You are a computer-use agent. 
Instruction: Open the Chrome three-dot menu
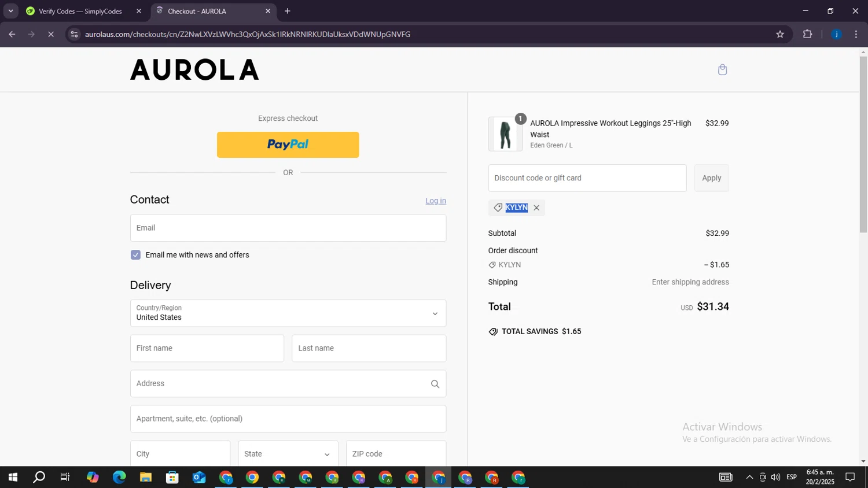(x=856, y=34)
